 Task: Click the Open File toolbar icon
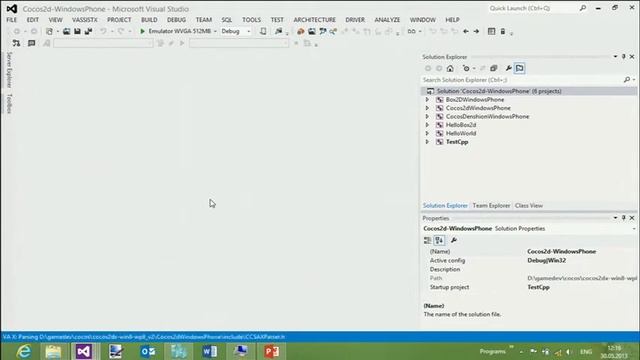point(66,31)
